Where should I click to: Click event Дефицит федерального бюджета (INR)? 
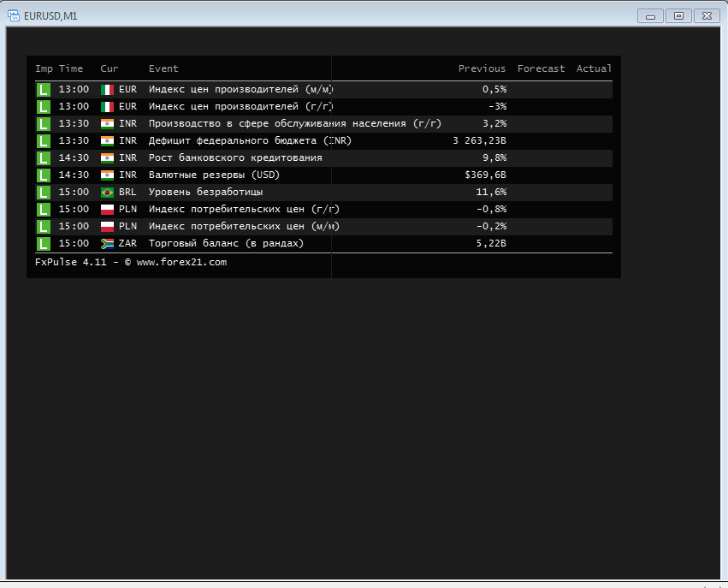(x=251, y=140)
